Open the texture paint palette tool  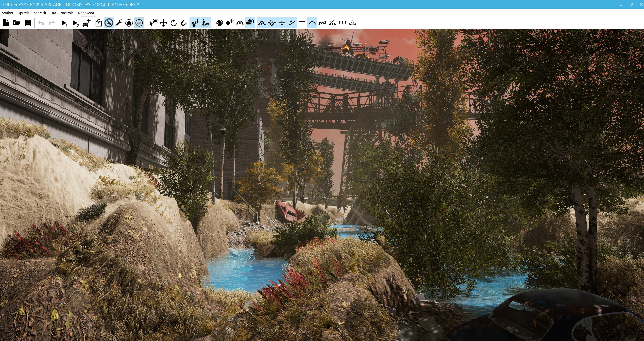[x=219, y=23]
